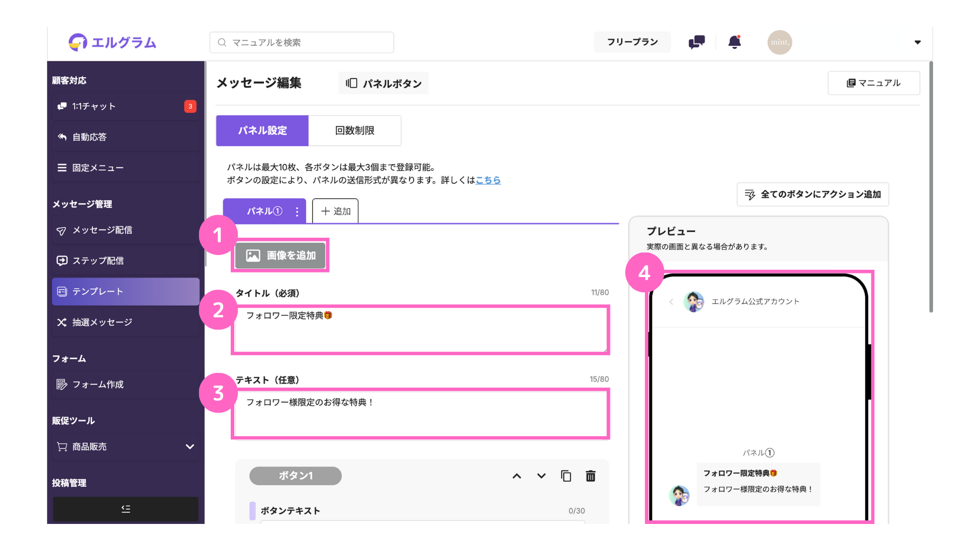Click the ボタン1 label pill
This screenshot has height=551, width=980.
pyautogui.click(x=296, y=475)
